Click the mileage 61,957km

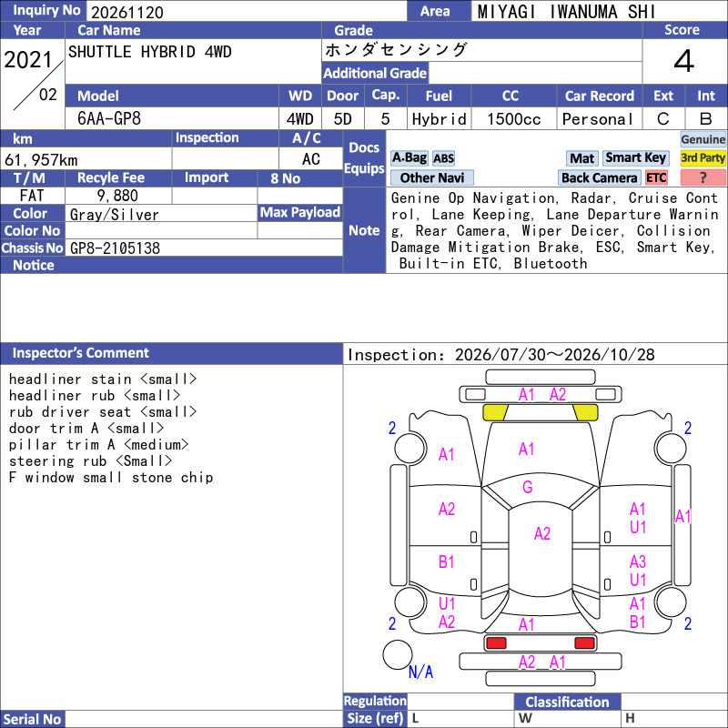tap(41, 160)
